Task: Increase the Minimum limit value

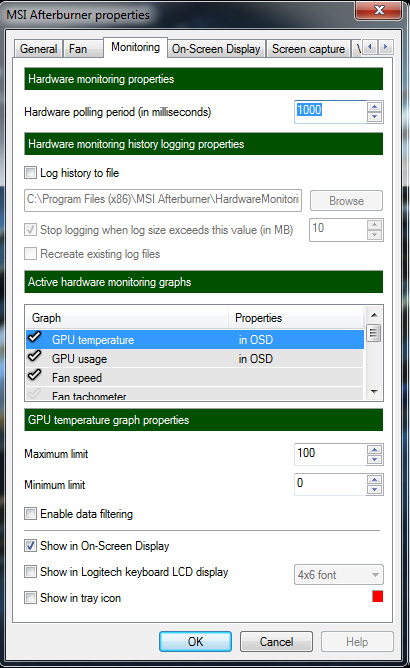Action: point(375,480)
